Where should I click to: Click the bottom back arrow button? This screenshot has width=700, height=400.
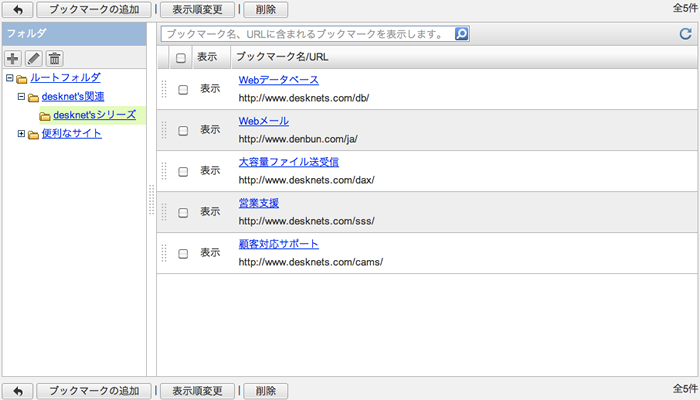click(18, 391)
